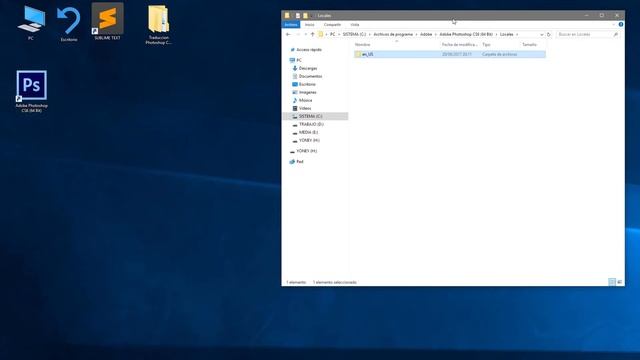The width and height of the screenshot is (640, 360).
Task: Select MEDIA (E:) drive in navigation pane
Action: tap(308, 132)
